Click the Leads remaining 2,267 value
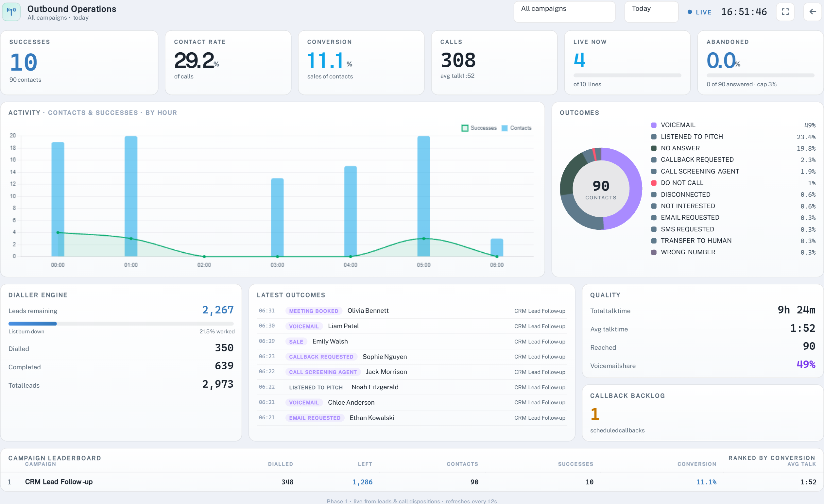 click(218, 310)
